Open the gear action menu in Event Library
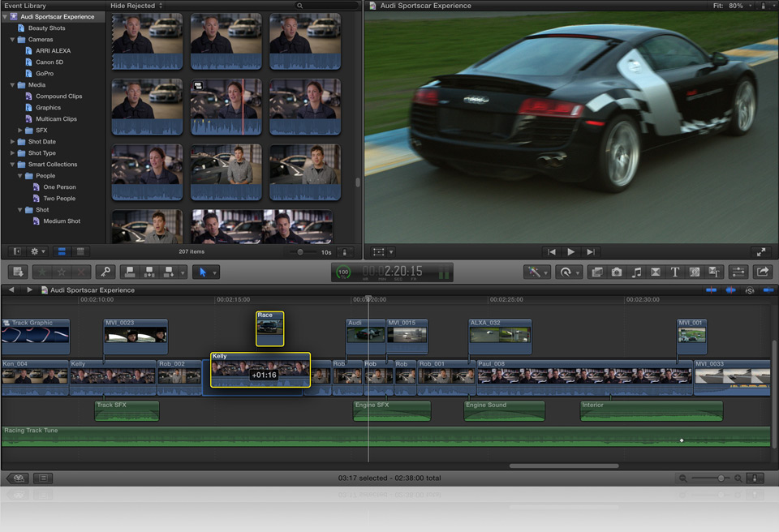 point(38,252)
